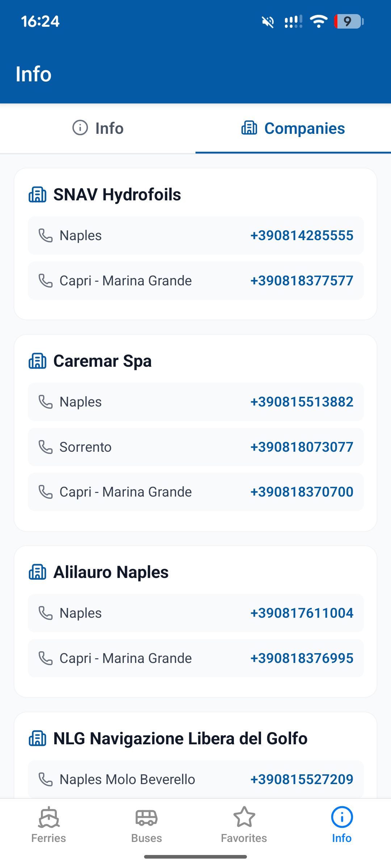This screenshot has width=391, height=868.
Task: Select the Companies tab
Action: click(x=293, y=128)
